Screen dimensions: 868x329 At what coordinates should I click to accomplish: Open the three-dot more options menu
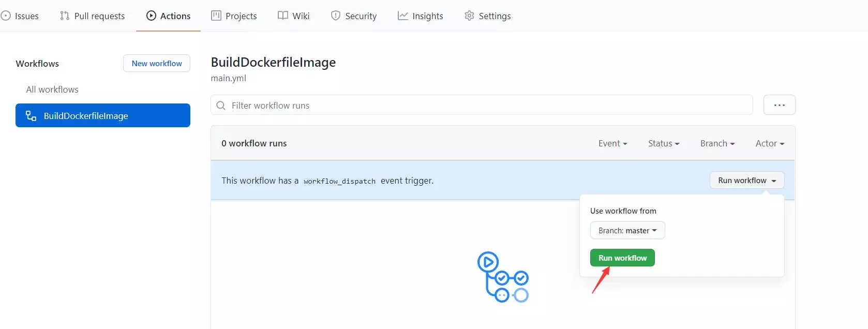(x=780, y=105)
